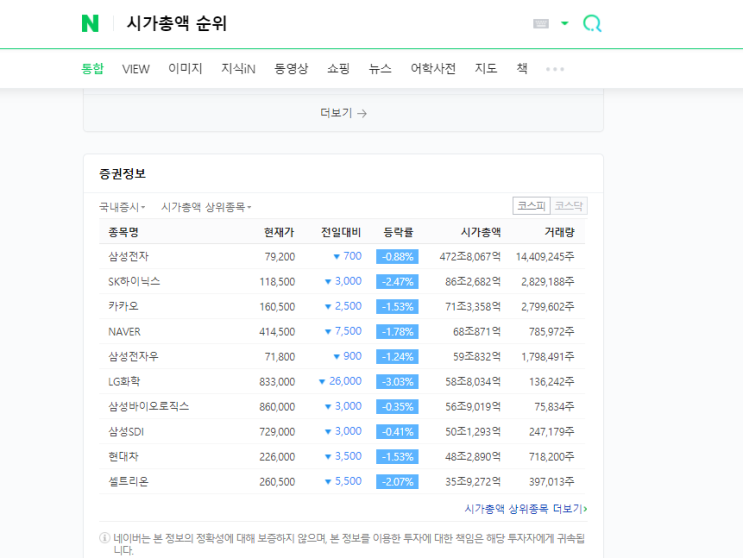Click the -2.07% change badge
The height and width of the screenshot is (558, 743).
pos(397,482)
